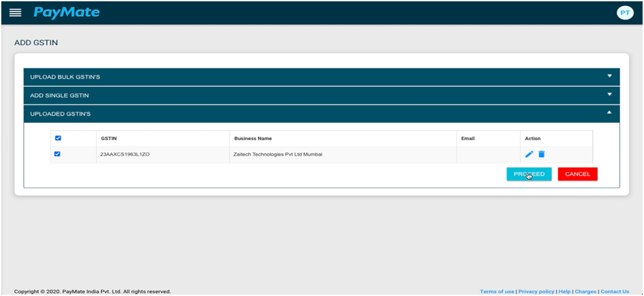Click the GSTIN column header

click(109, 138)
